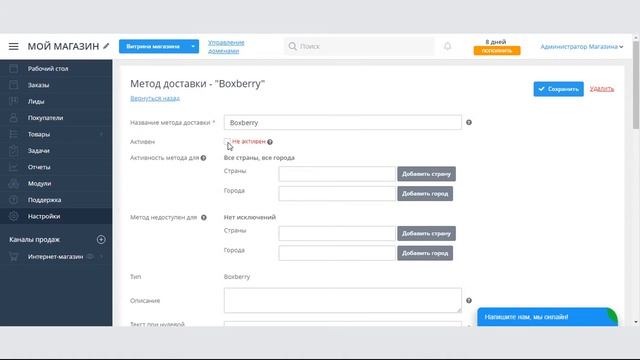Focus the Описание text area

(343, 300)
